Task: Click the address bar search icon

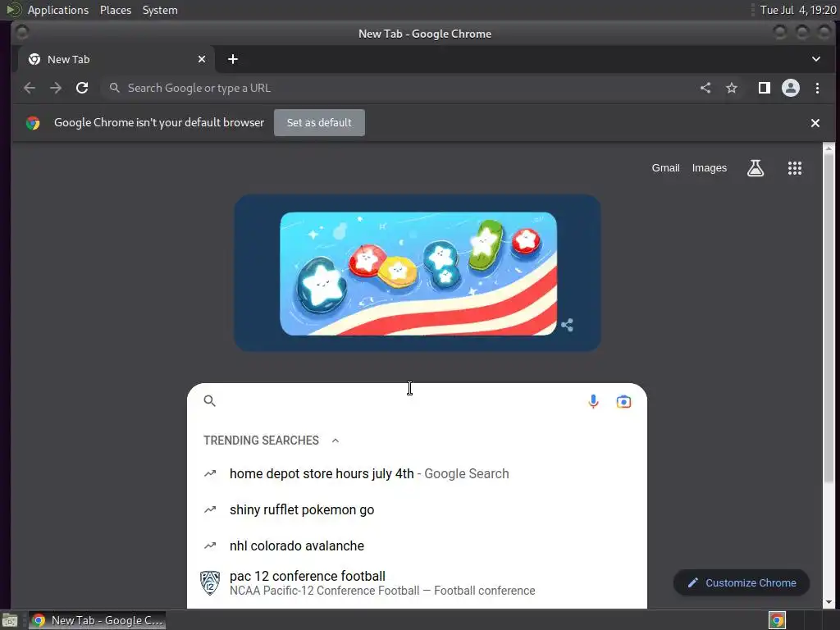Action: [x=115, y=87]
